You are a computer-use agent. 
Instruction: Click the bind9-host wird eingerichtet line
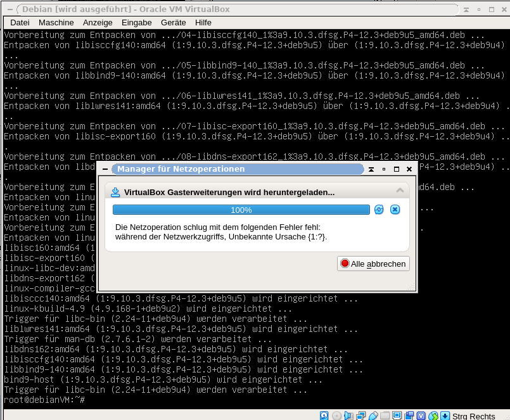pyautogui.click(x=163, y=379)
